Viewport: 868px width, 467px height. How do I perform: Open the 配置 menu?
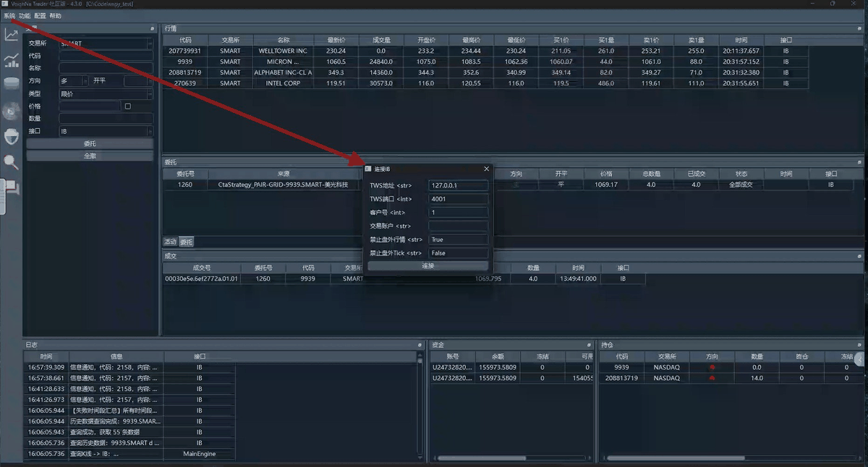[41, 15]
